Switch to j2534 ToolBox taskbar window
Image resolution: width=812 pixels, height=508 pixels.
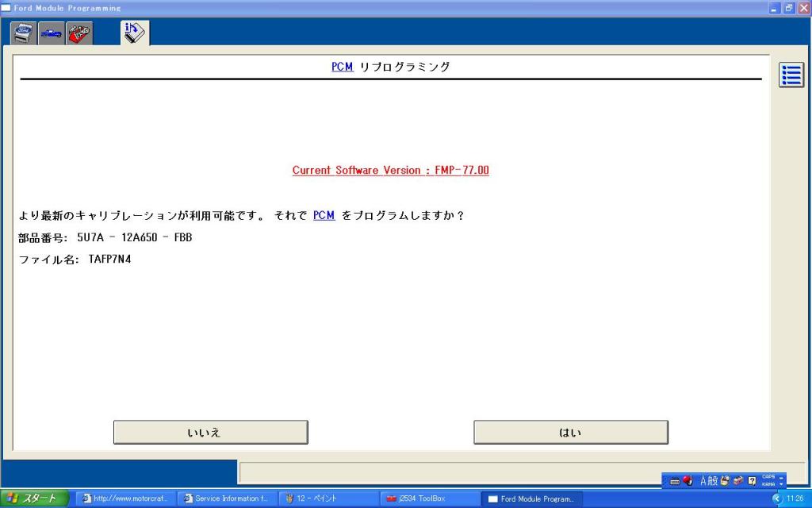click(429, 498)
